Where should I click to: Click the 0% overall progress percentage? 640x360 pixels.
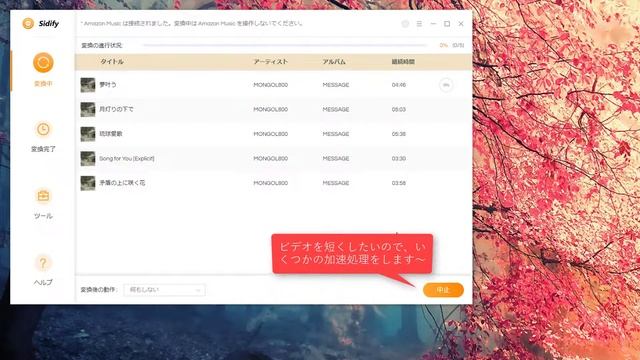(x=444, y=45)
